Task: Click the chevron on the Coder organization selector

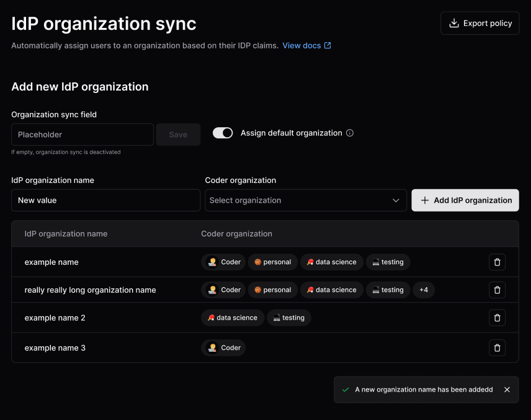Action: [396, 200]
